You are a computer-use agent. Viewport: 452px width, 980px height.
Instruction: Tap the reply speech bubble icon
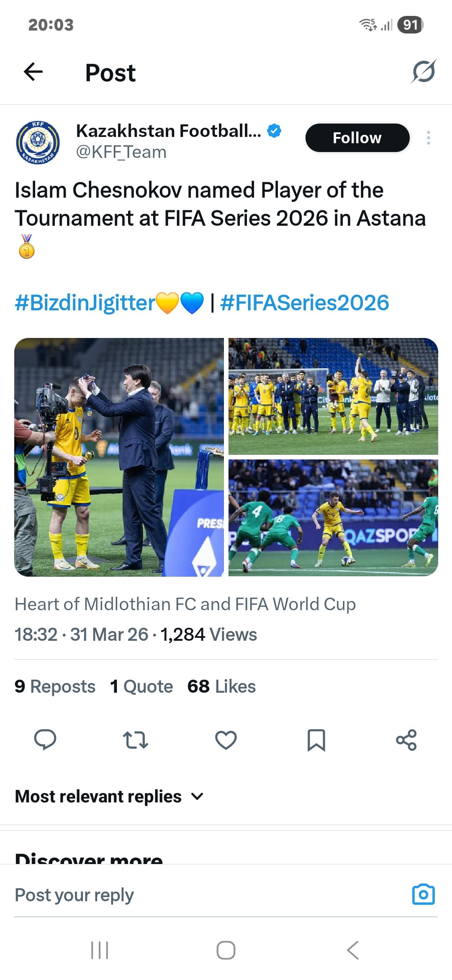tap(45, 740)
